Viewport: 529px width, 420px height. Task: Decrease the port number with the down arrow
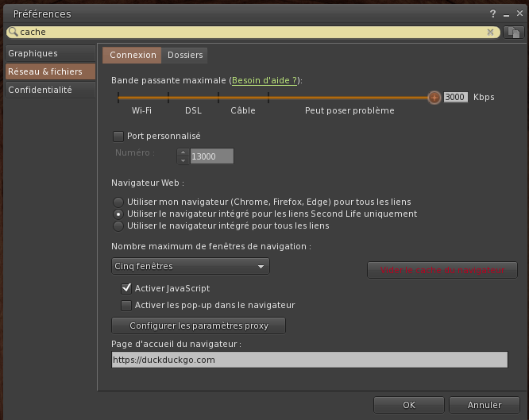(x=183, y=160)
